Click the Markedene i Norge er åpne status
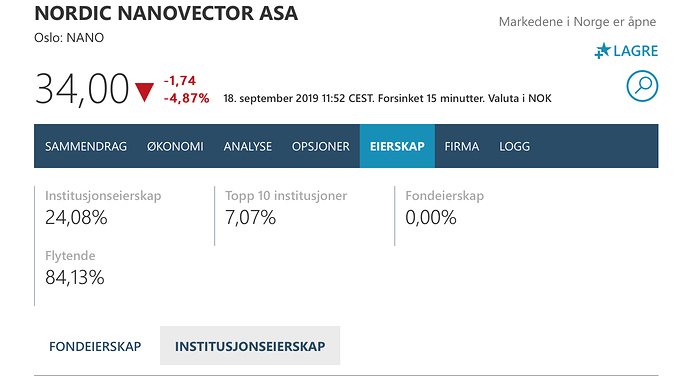The image size is (690, 379). 577,22
